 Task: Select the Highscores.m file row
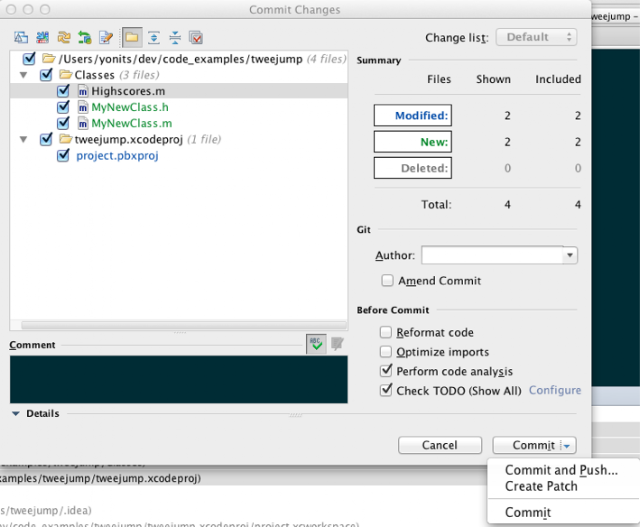(x=179, y=91)
